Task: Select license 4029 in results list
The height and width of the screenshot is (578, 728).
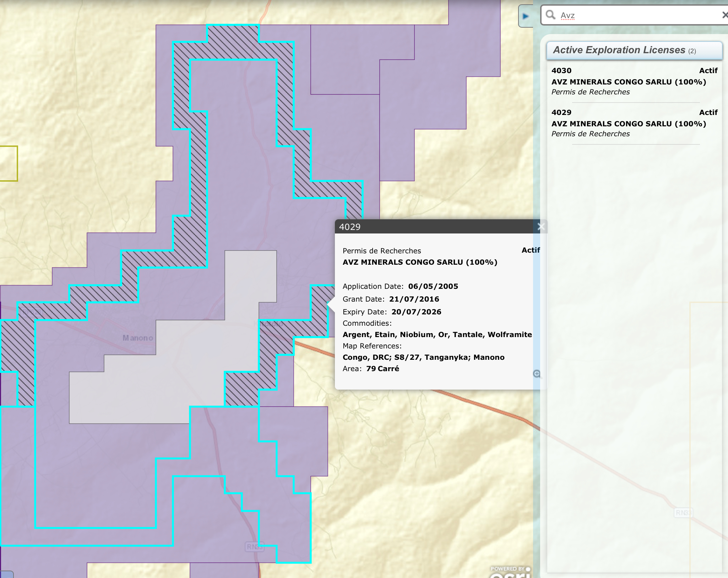Action: [561, 112]
